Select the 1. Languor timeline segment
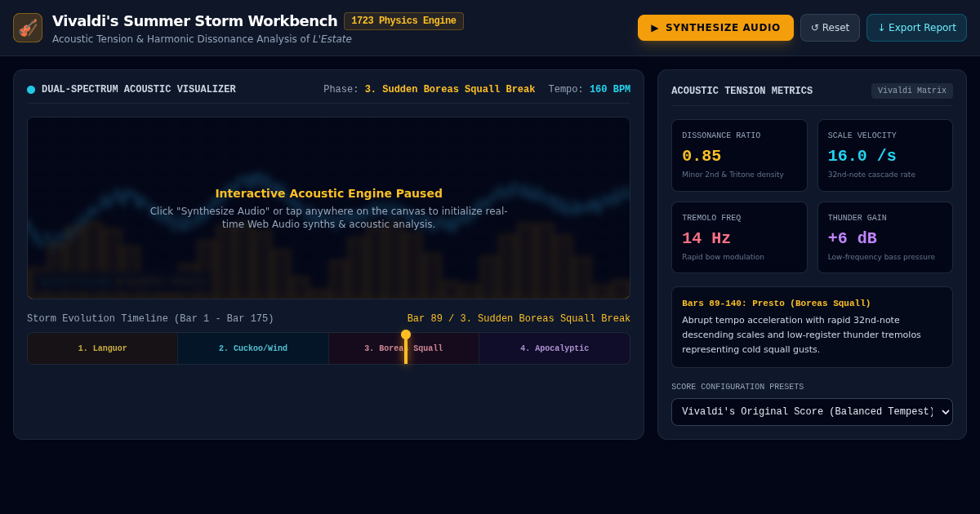Viewport: 980px width, 514px height. coord(103,348)
